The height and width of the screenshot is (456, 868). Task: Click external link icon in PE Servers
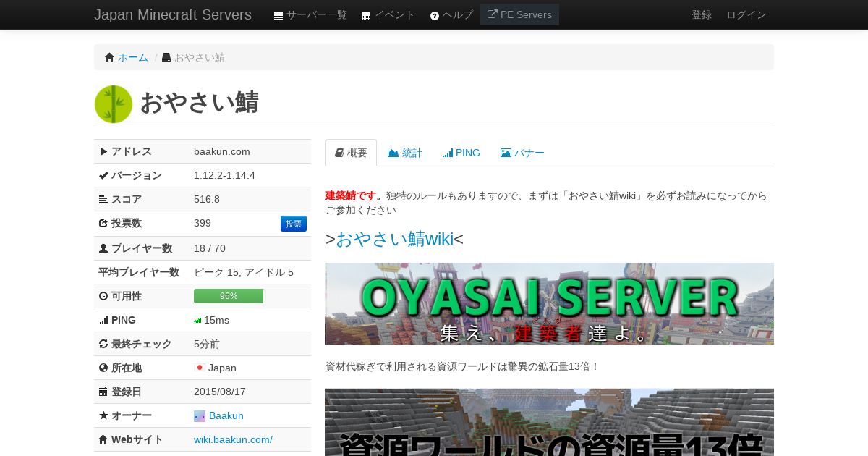tap(493, 14)
